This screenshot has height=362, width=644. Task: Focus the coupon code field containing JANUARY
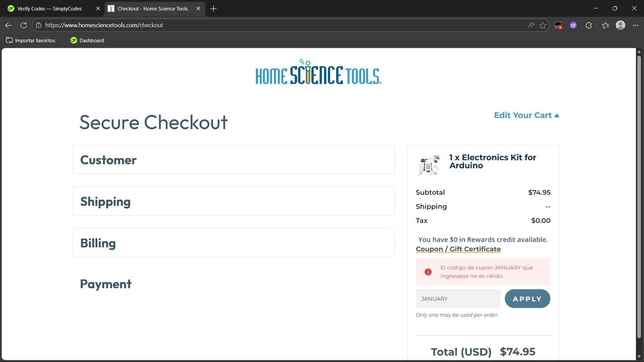coord(458,299)
